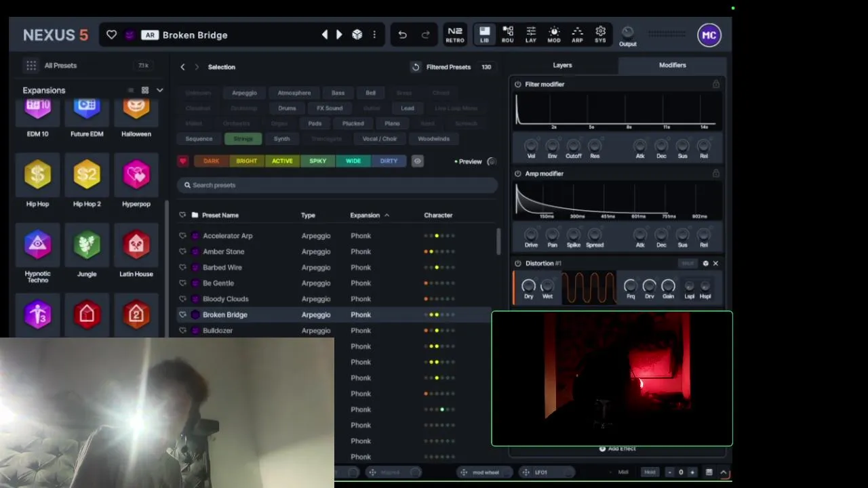Click the Filter modifier Cutoff knob

[574, 145]
